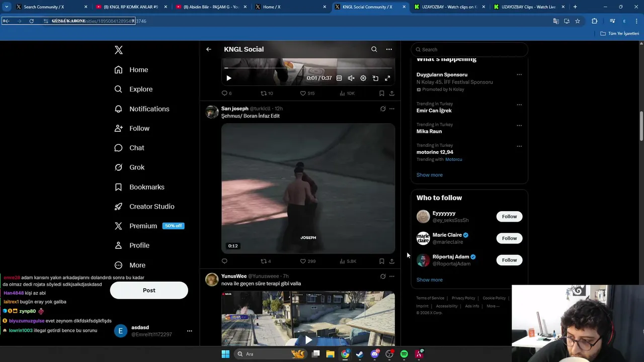Open Discord from the taskbar
This screenshot has width=644, height=362.
(x=375, y=354)
